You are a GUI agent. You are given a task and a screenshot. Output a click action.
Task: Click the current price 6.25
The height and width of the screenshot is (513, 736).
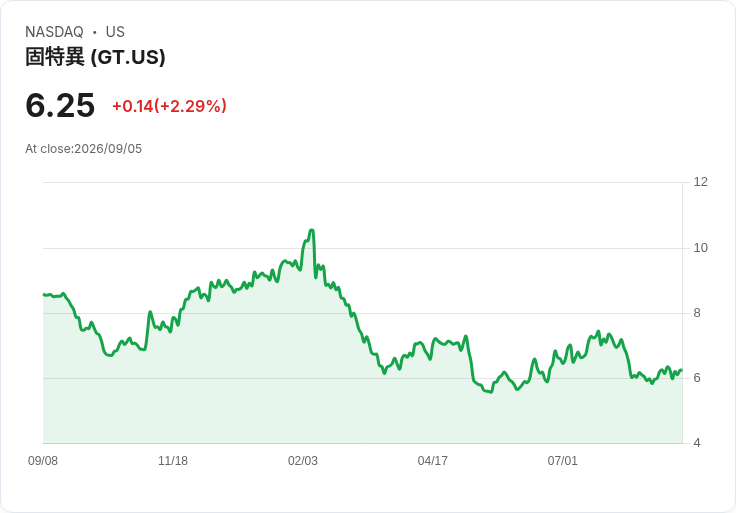[60, 105]
